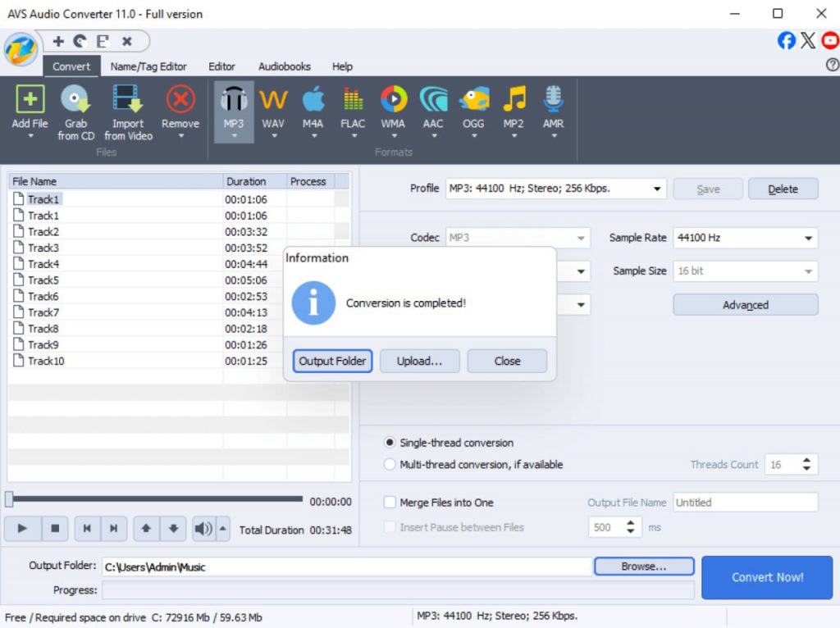Select Single-thread conversion radio button
Viewport: 840px width, 628px height.
tap(390, 443)
